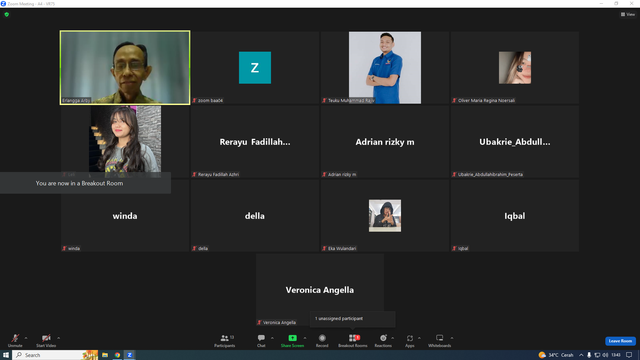Select the Rerayu Fadillah tile
This screenshot has width=640, height=360.
click(x=255, y=142)
